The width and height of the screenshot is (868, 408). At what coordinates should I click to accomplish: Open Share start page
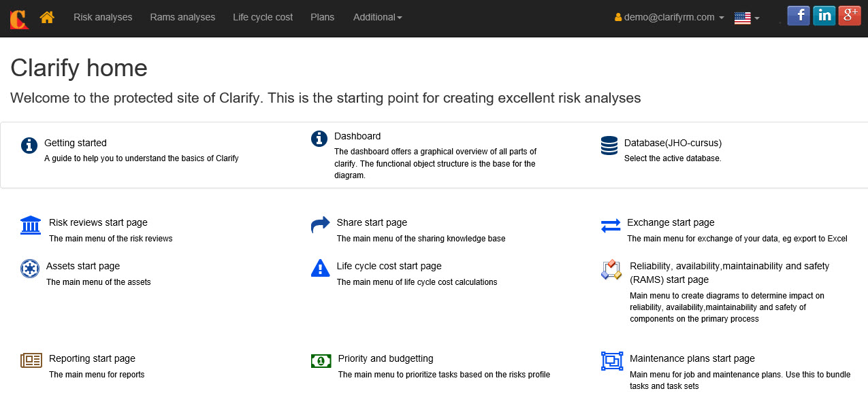pos(372,222)
